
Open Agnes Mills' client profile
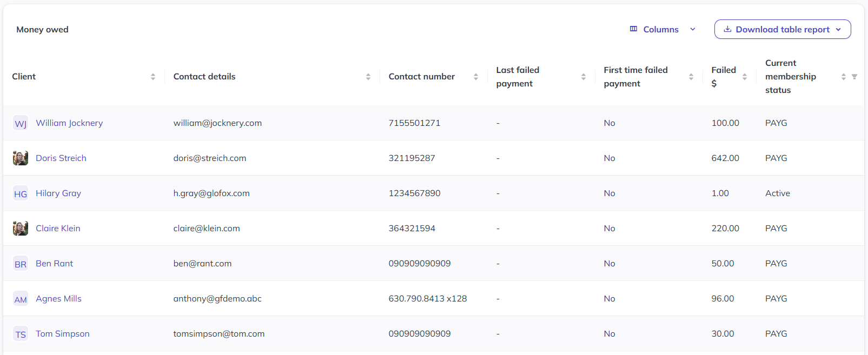click(x=58, y=299)
